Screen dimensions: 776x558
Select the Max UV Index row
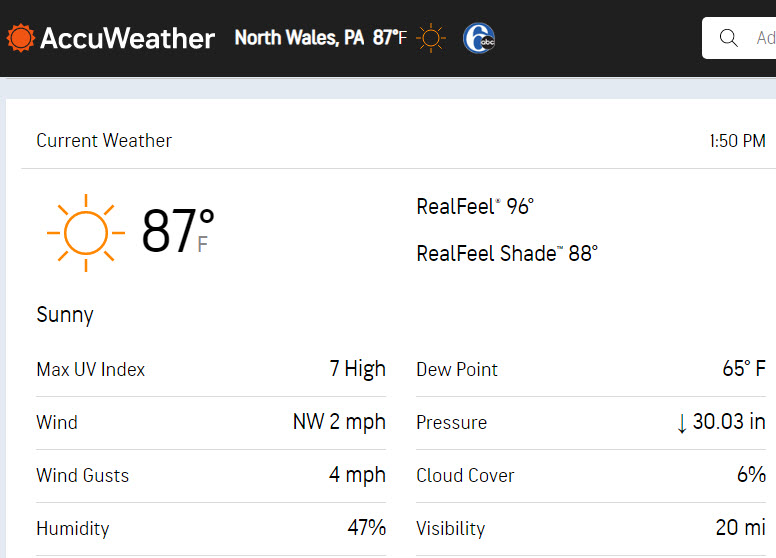[x=211, y=370]
